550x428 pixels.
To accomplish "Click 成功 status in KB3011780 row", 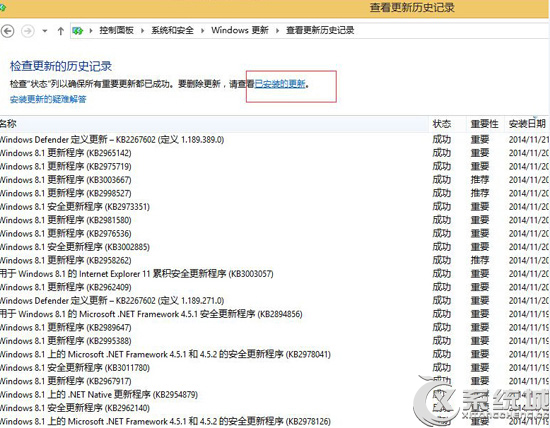I will 442,368.
